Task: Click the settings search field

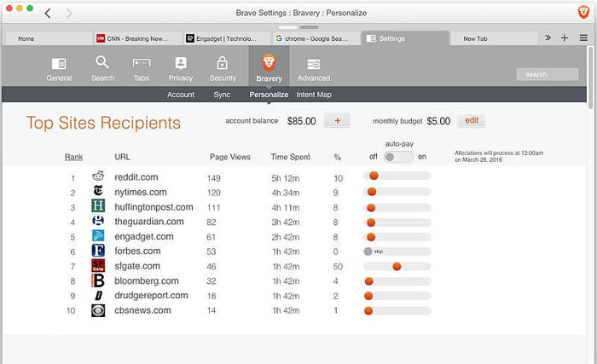Action: [548, 74]
